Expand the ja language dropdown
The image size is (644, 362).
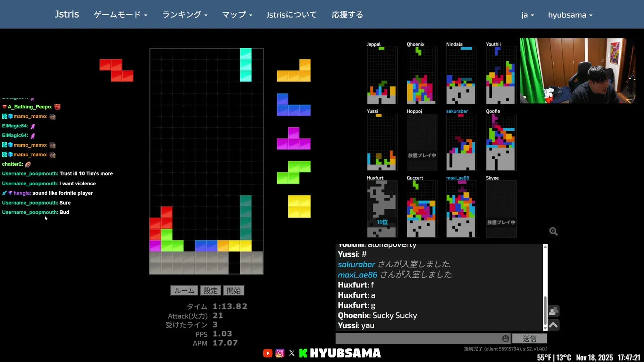[x=528, y=15]
